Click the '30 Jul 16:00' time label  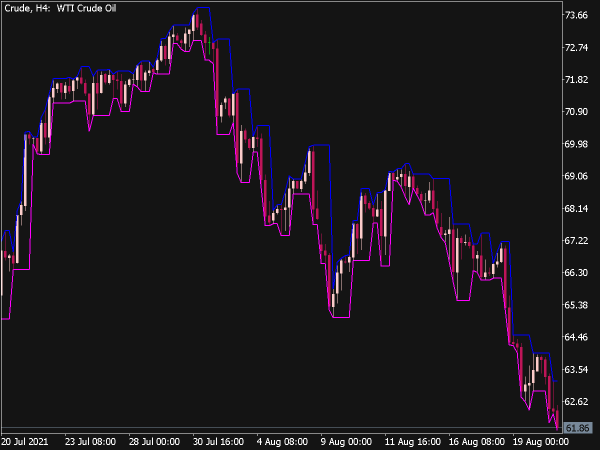click(x=218, y=442)
